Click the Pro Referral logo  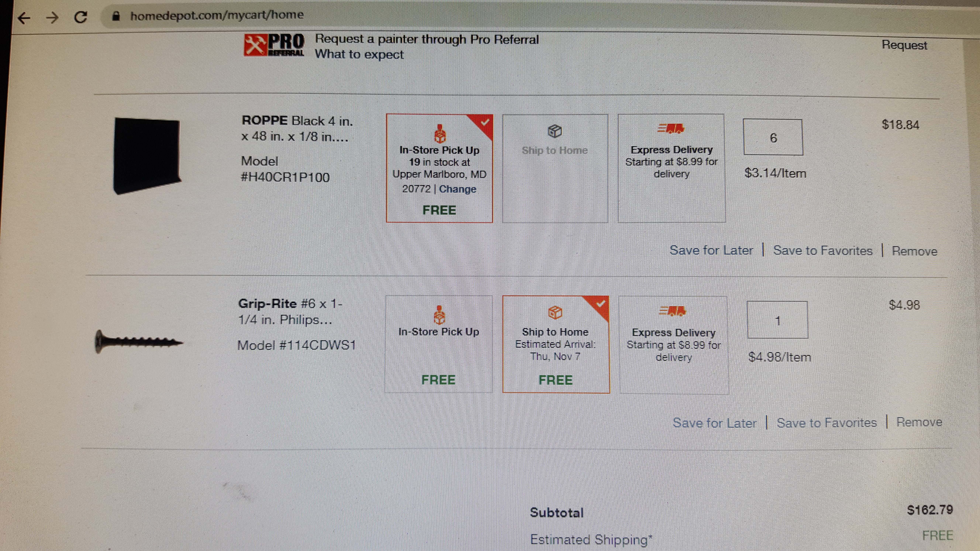[x=274, y=45]
